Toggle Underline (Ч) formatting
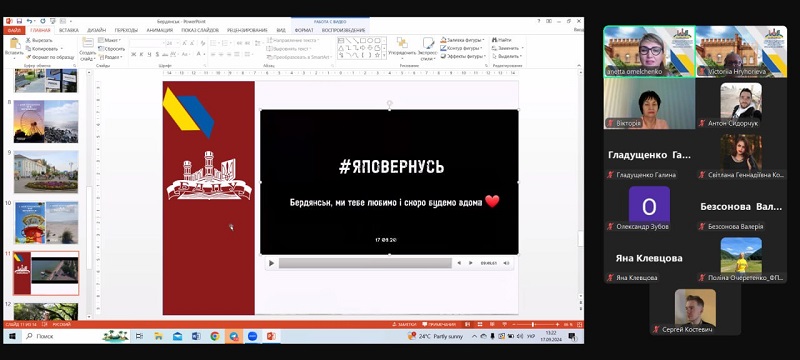 click(148, 54)
